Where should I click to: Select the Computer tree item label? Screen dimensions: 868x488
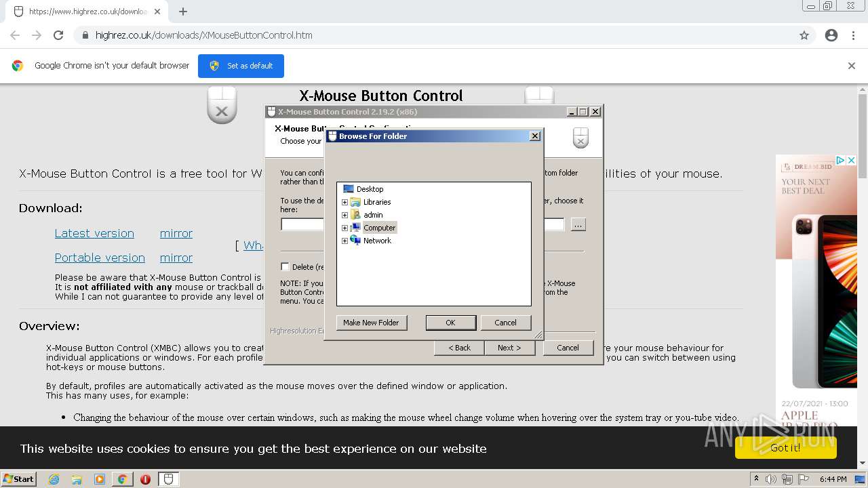380,228
